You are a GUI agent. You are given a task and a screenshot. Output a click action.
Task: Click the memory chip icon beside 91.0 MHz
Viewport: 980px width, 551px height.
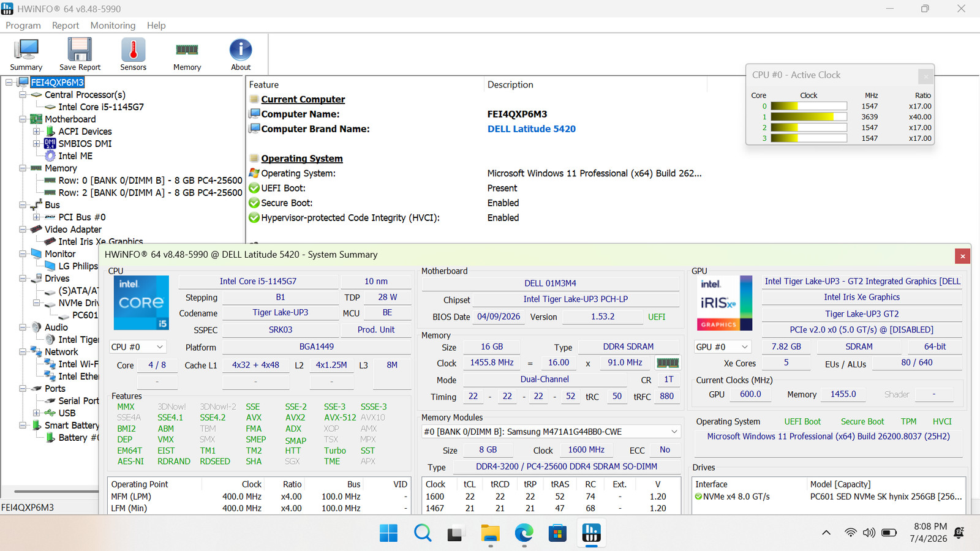pos(668,362)
